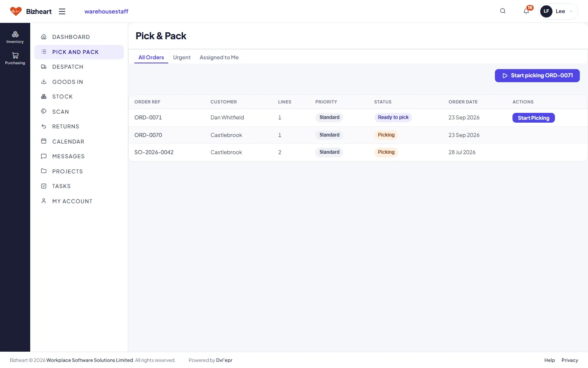Click the Despatch truck icon
Screen dimensions: 588x368
coord(44,67)
